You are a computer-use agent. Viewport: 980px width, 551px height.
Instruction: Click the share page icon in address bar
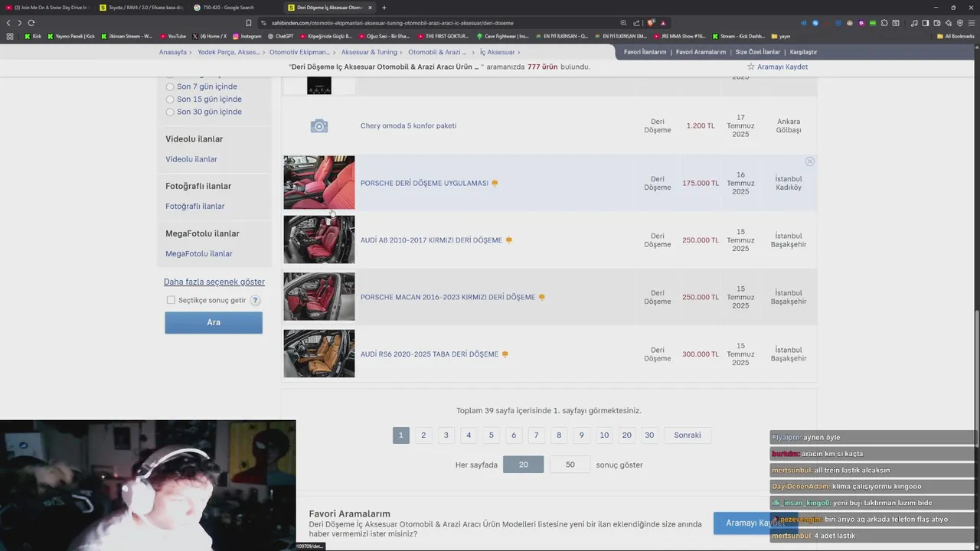636,23
